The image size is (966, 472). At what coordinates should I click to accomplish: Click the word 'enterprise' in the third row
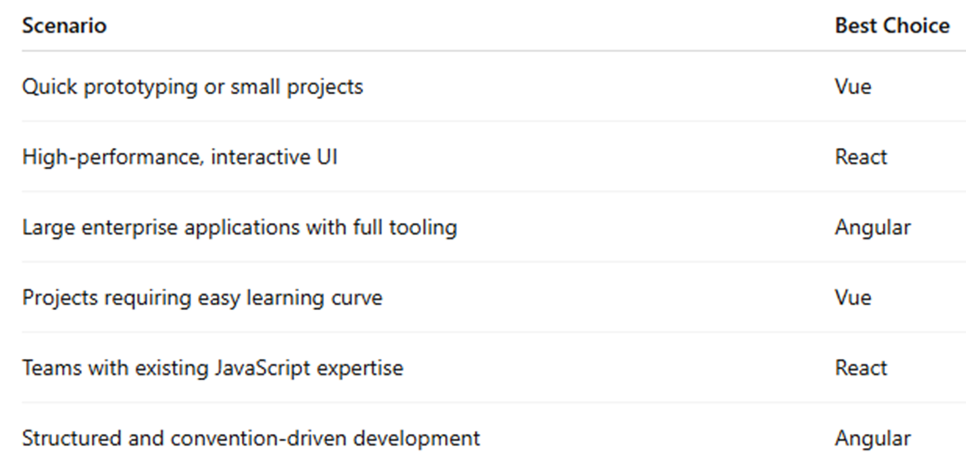(127, 227)
